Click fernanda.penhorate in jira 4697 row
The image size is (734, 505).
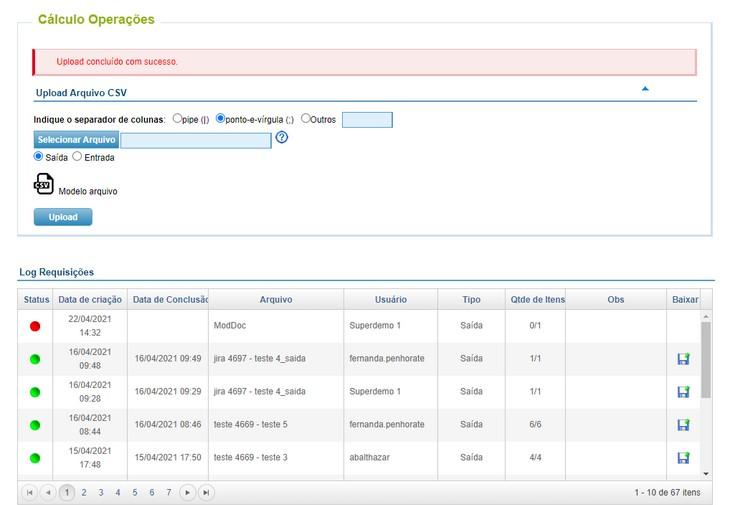(387, 359)
